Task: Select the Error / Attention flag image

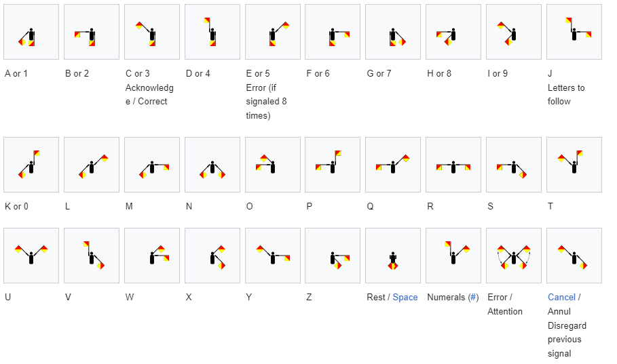Action: pos(514,256)
